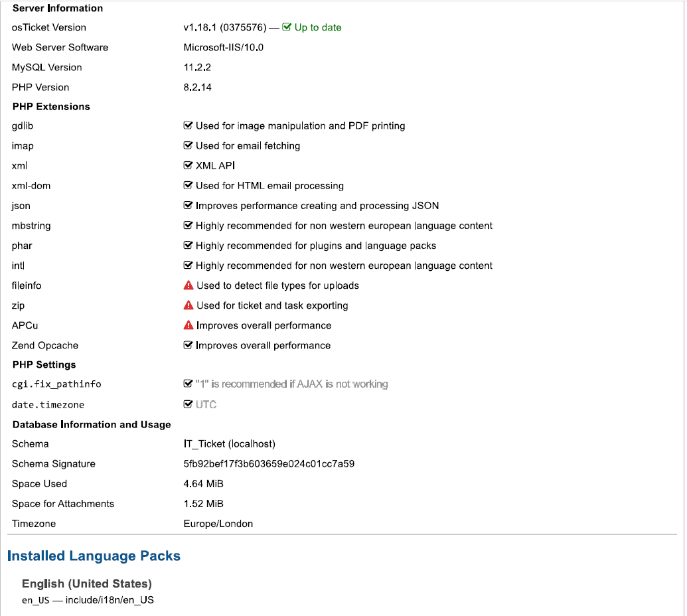Image resolution: width=687 pixels, height=616 pixels.
Task: Click the Installed Language Packs heading
Action: [x=94, y=556]
